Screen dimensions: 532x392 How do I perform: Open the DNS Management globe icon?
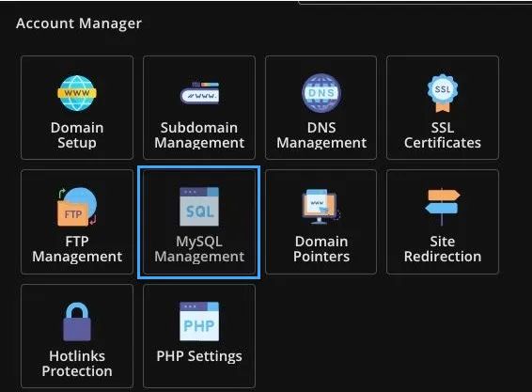click(321, 93)
